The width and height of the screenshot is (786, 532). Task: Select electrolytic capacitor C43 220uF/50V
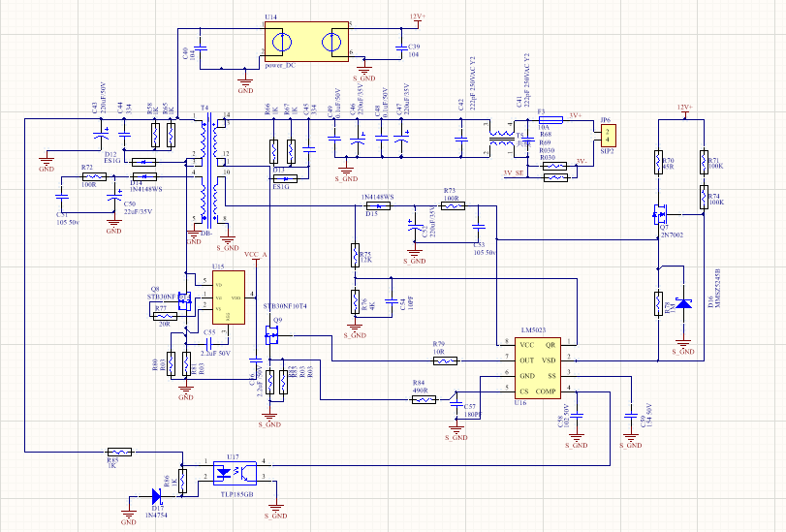coord(101,135)
